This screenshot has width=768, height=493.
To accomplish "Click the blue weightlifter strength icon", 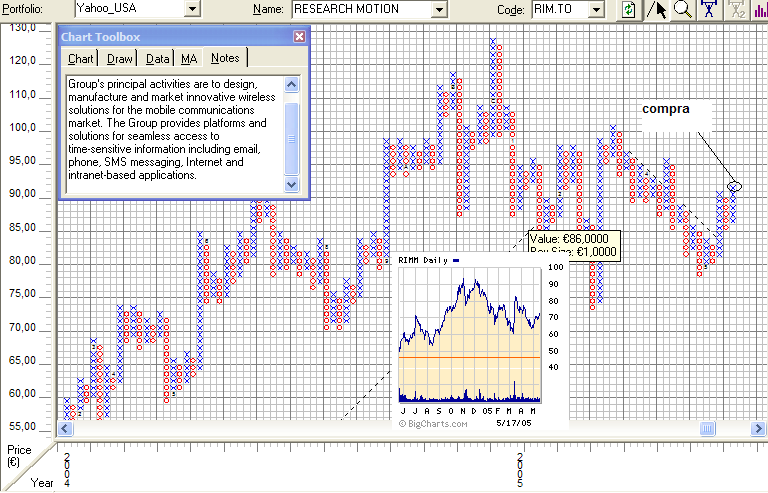I will [x=709, y=9].
